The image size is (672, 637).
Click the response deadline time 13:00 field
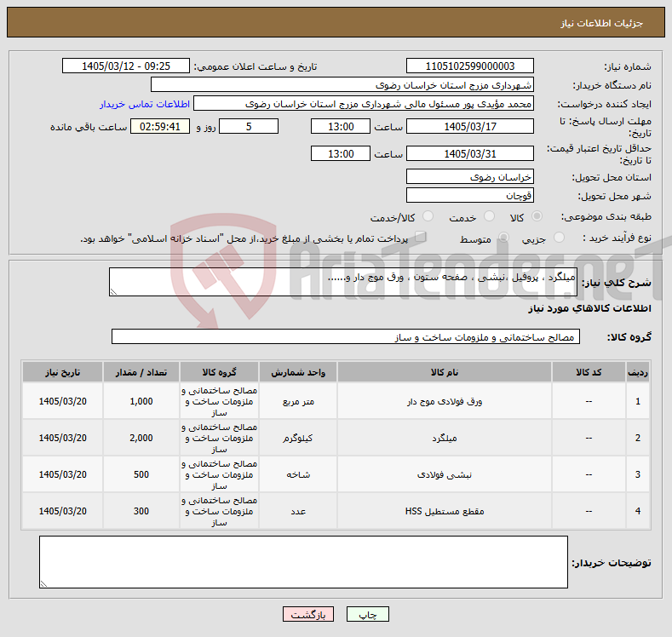click(341, 126)
